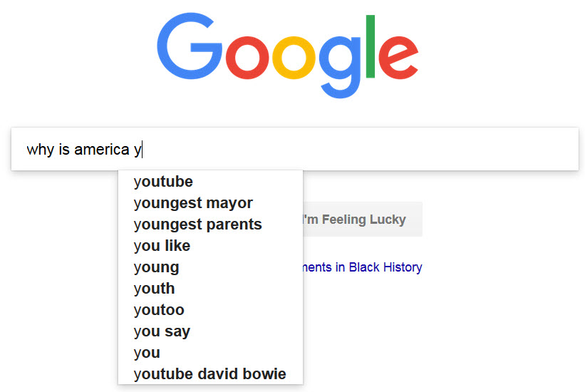Viewport: 585px width, 392px height.
Task: Pick the 'youtoo' suggestion
Action: [x=210, y=309]
